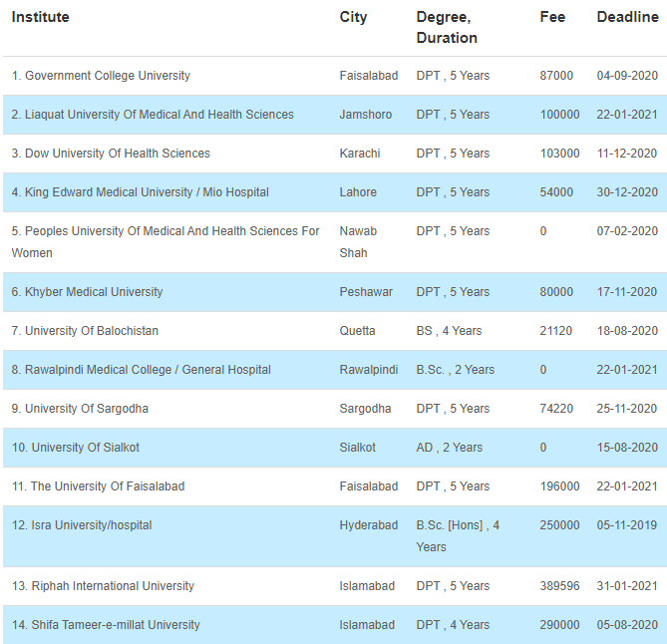
Task: Open Peoples University Of Medical And Health Sciences
Action: coord(166,242)
